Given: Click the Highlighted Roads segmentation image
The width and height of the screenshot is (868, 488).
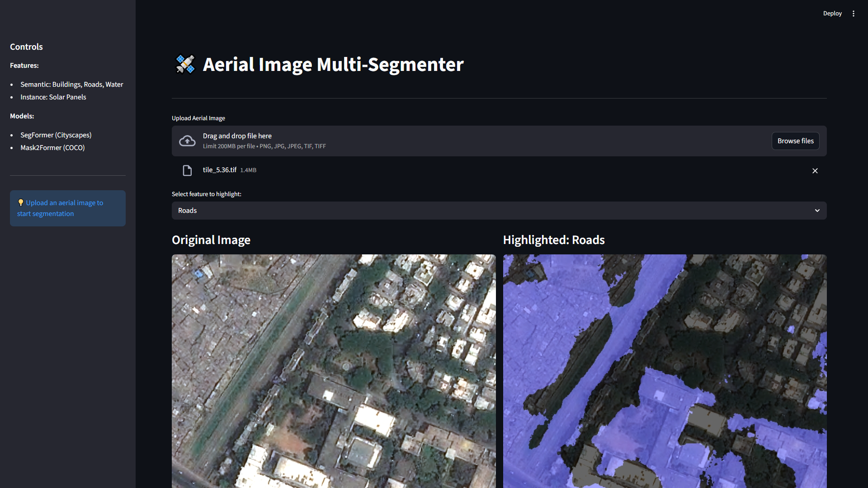Looking at the screenshot, I should point(665,371).
